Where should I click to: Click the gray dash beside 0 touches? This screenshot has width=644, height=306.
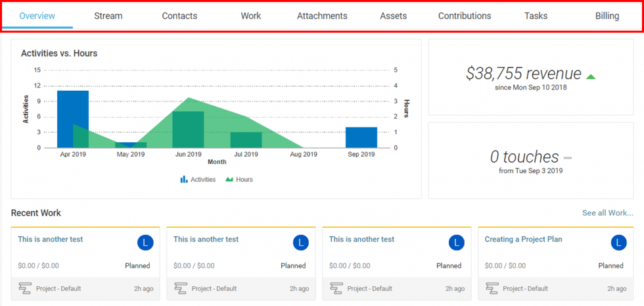[568, 158]
